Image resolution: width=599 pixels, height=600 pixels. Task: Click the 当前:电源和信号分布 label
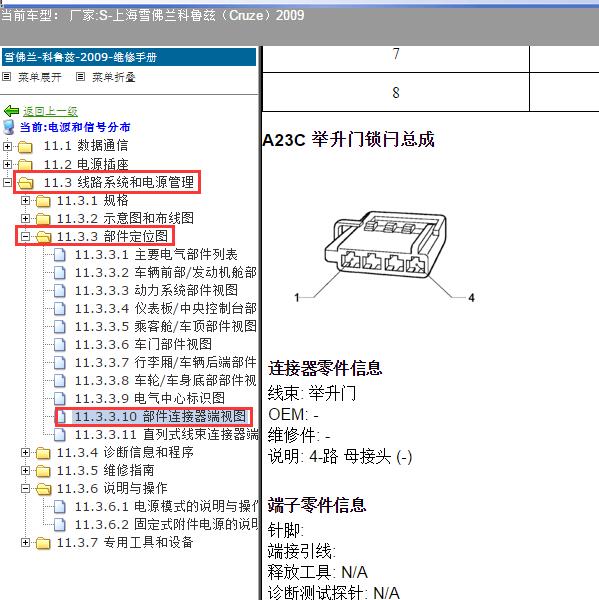[75, 127]
